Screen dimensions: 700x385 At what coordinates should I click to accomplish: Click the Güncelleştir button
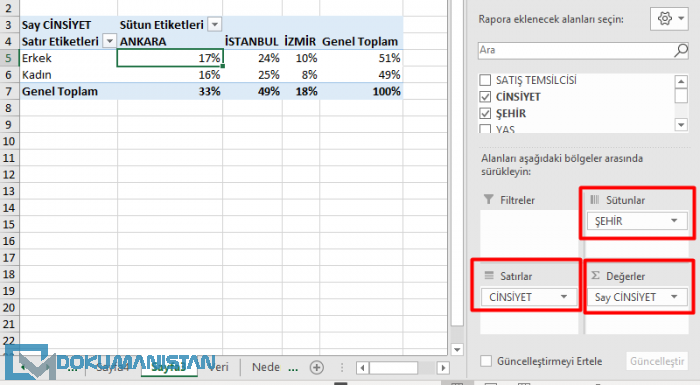tap(657, 361)
